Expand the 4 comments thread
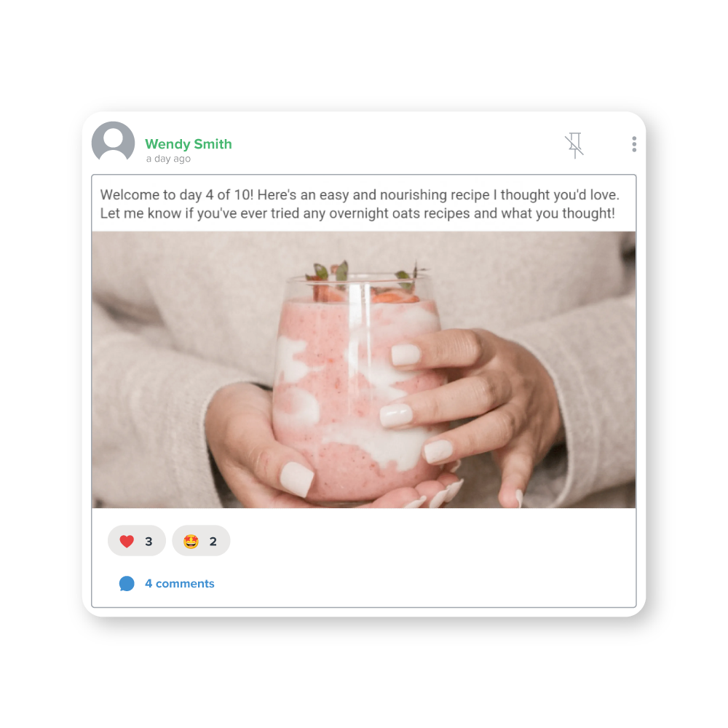The height and width of the screenshot is (728, 728). 180,584
